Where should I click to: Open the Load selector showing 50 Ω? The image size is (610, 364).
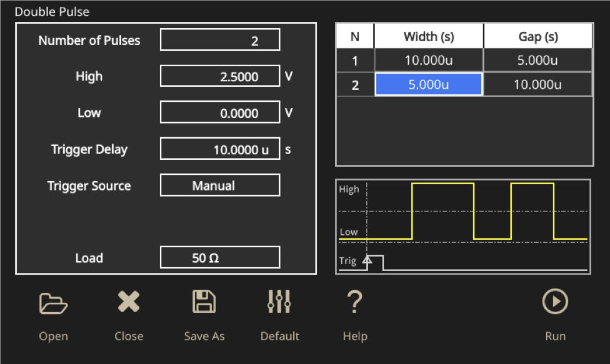220,258
